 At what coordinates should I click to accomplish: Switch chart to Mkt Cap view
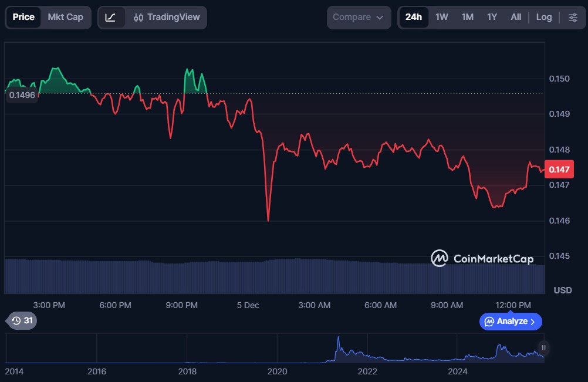point(66,17)
